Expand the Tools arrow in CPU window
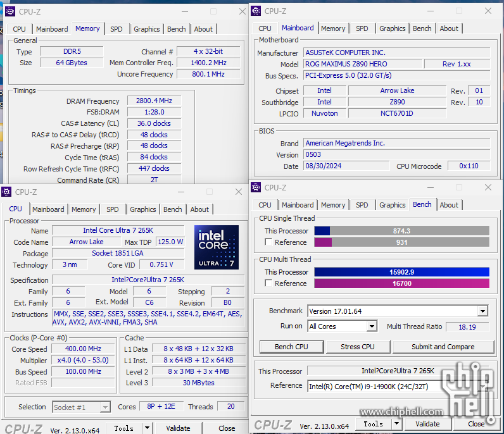This screenshot has height=434, width=504. tap(147, 428)
